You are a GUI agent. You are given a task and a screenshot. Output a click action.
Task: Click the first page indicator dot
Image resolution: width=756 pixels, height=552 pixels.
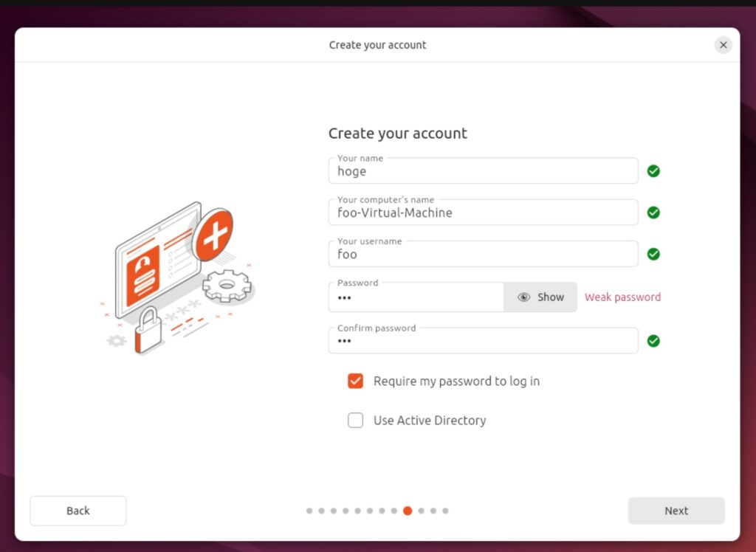[x=309, y=511]
